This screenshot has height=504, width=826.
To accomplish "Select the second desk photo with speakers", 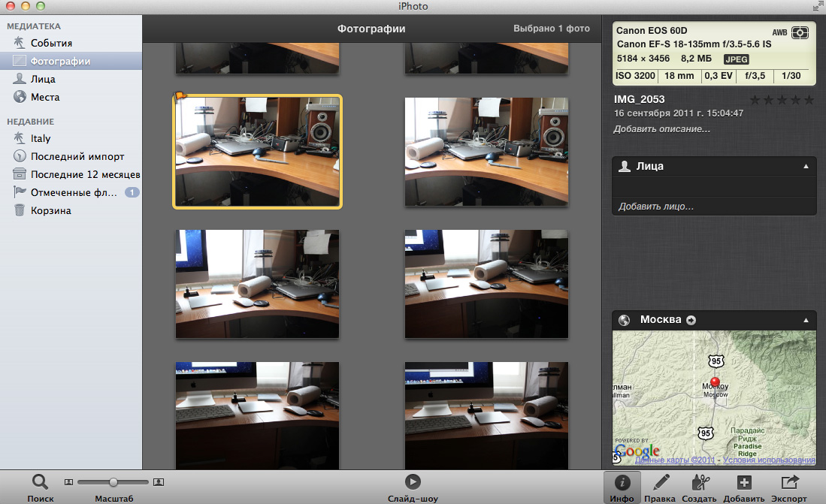I will (x=486, y=151).
